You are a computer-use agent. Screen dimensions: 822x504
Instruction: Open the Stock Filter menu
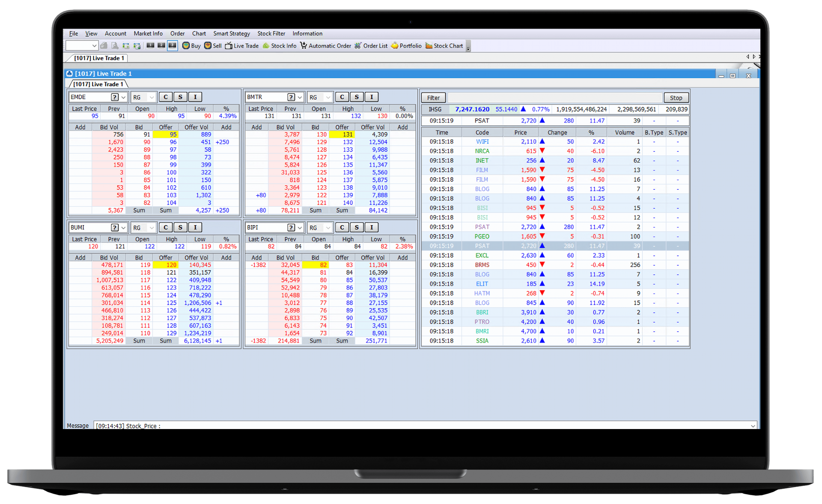click(271, 33)
